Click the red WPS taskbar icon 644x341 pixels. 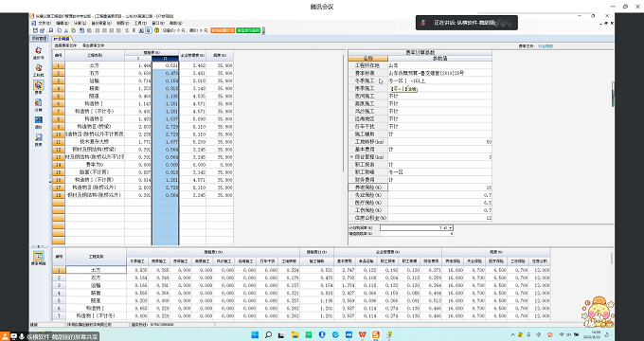click(362, 334)
